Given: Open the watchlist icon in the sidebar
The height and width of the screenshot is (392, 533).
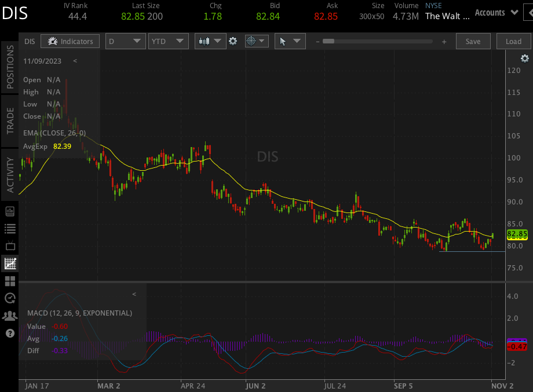Looking at the screenshot, I should 9,228.
